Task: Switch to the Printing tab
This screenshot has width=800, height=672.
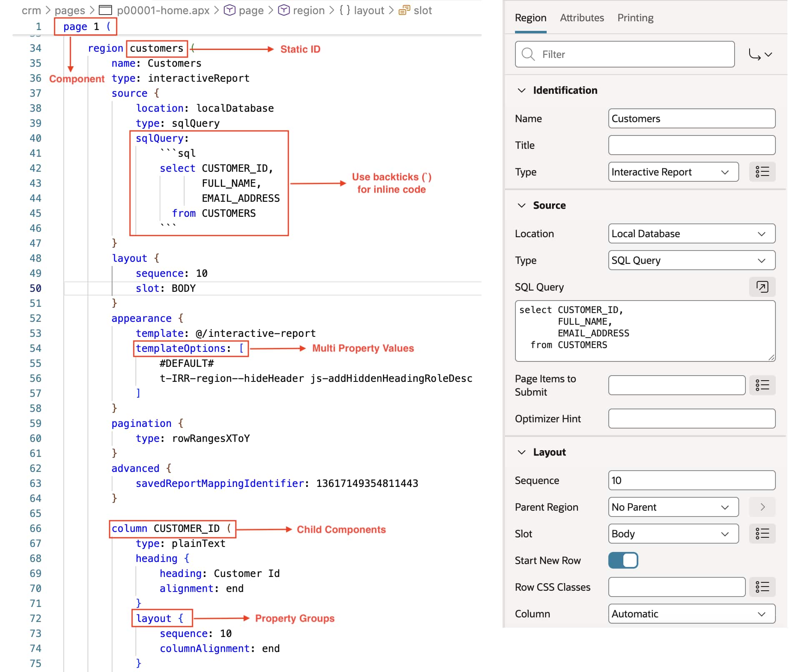Action: click(635, 18)
